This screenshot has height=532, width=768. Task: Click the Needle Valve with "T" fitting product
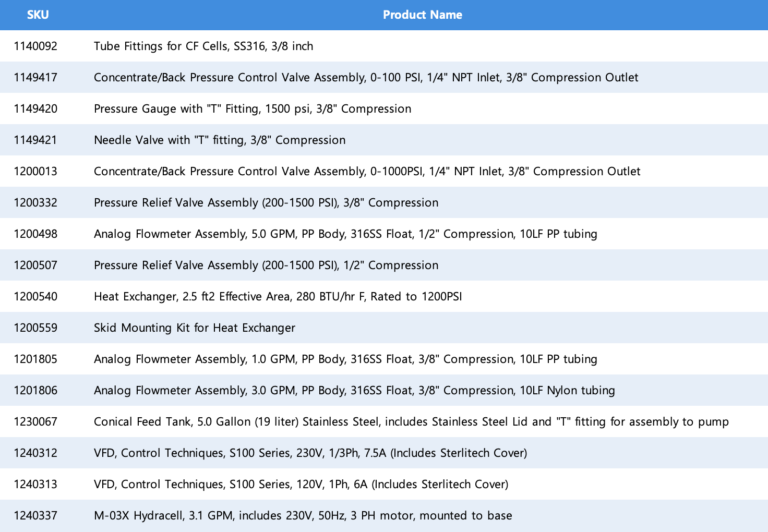pyautogui.click(x=220, y=140)
